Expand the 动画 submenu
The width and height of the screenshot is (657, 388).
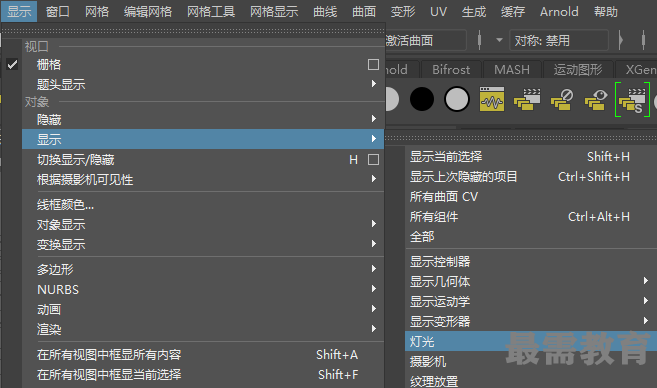pos(373,309)
